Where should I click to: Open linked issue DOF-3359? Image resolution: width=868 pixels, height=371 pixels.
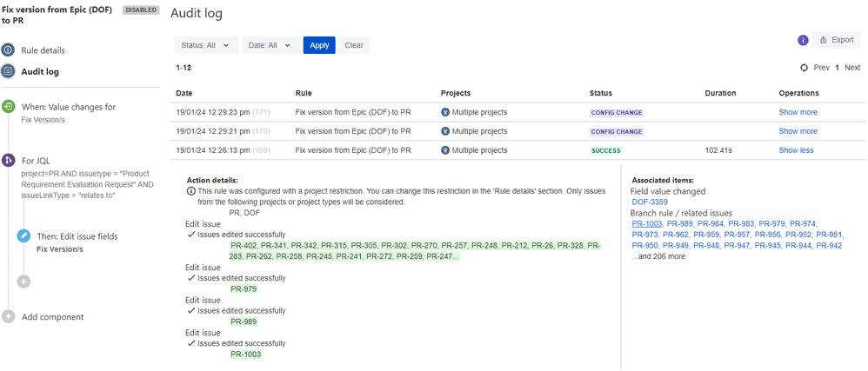coord(650,202)
